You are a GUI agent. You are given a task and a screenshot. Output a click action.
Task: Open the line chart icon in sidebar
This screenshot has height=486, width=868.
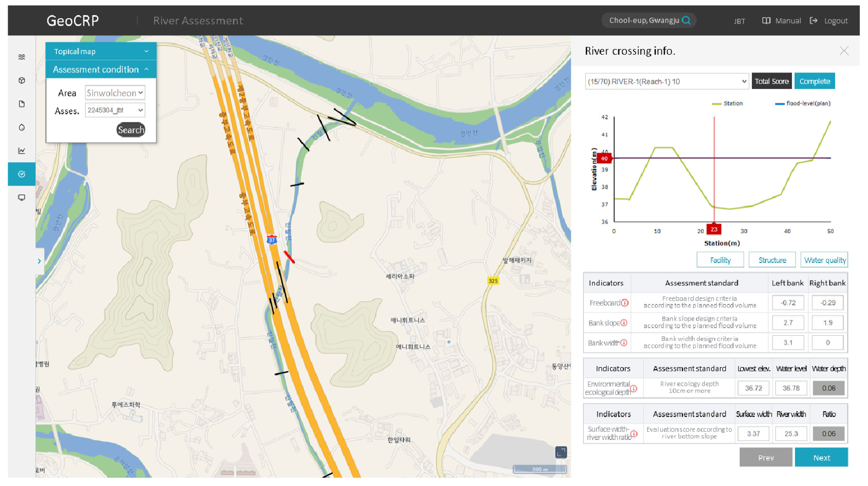pos(22,151)
